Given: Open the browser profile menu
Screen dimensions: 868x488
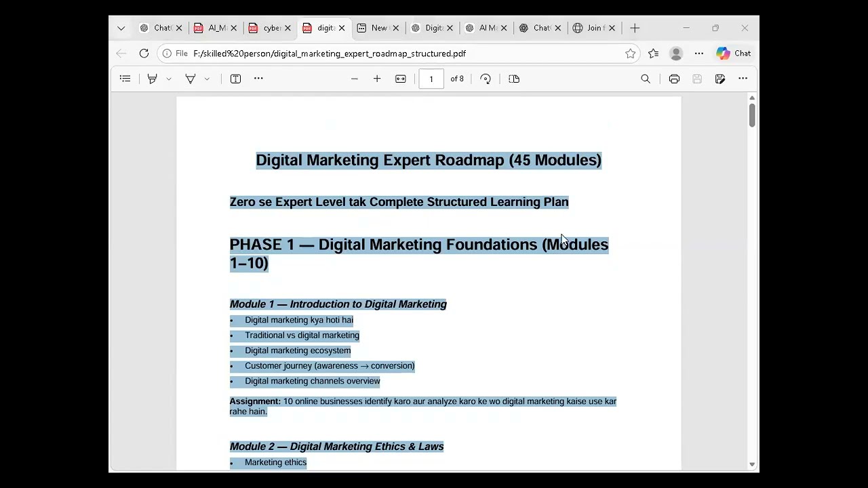Looking at the screenshot, I should pyautogui.click(x=676, y=54).
